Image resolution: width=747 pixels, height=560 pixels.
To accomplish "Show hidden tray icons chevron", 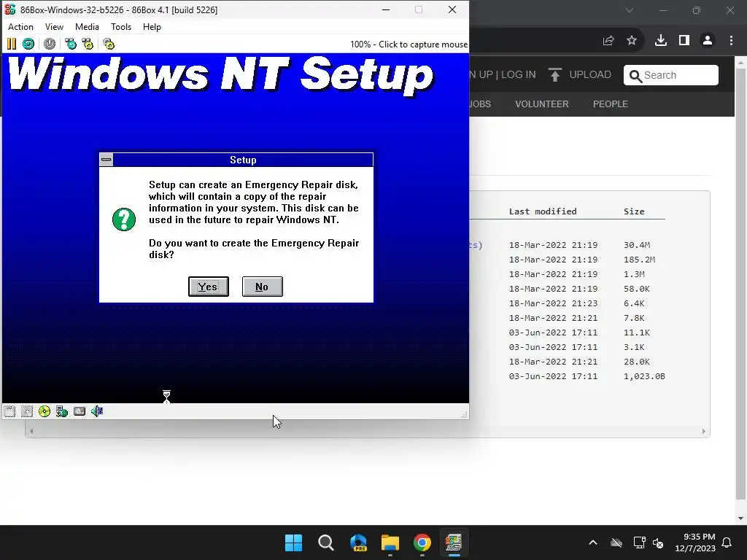I will pos(593,542).
